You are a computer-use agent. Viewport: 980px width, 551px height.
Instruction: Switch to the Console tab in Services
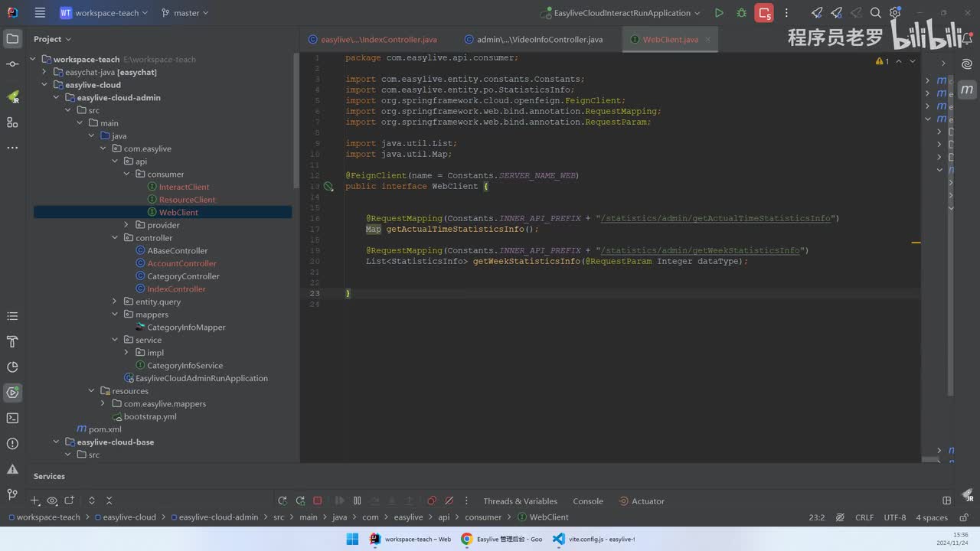(x=588, y=501)
